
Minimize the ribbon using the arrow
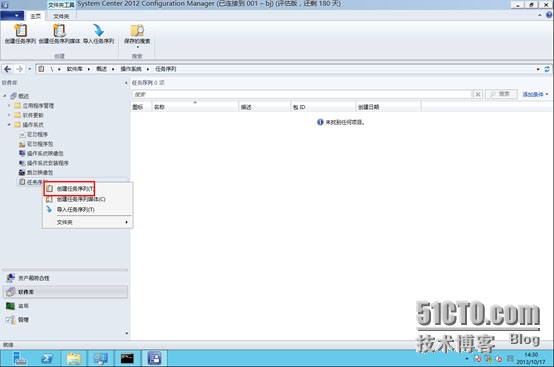(x=540, y=15)
